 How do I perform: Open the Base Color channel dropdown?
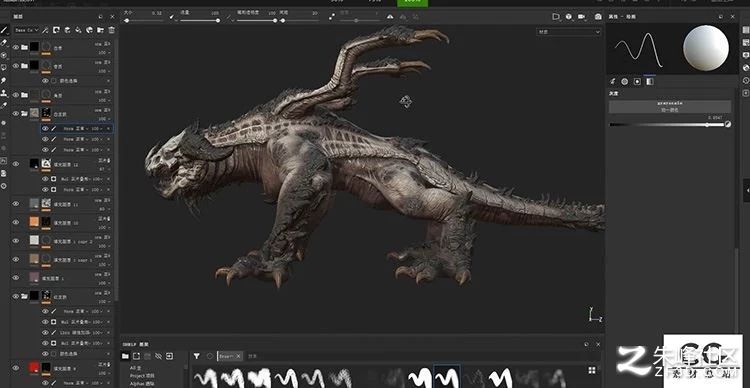(27, 30)
